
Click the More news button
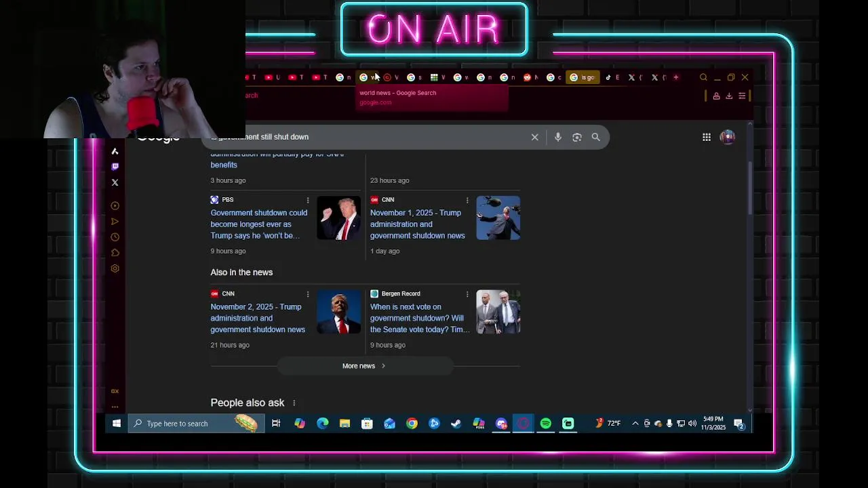point(364,366)
